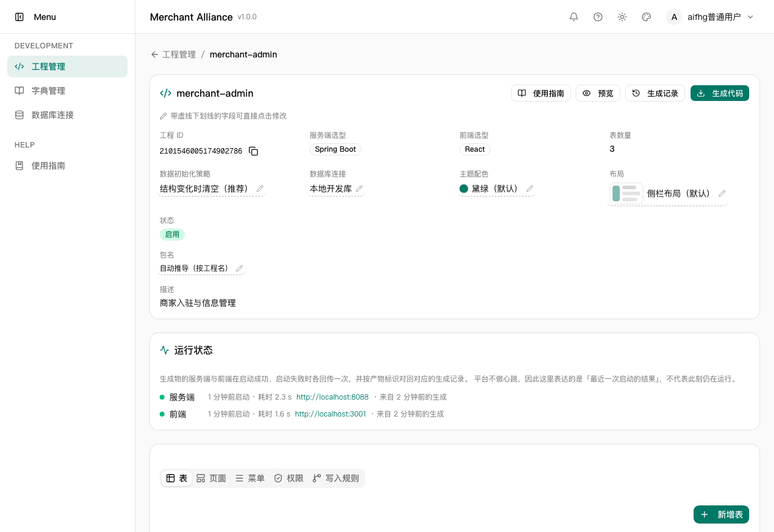Switch to the 表 tab
This screenshot has width=774, height=532.
(x=177, y=478)
